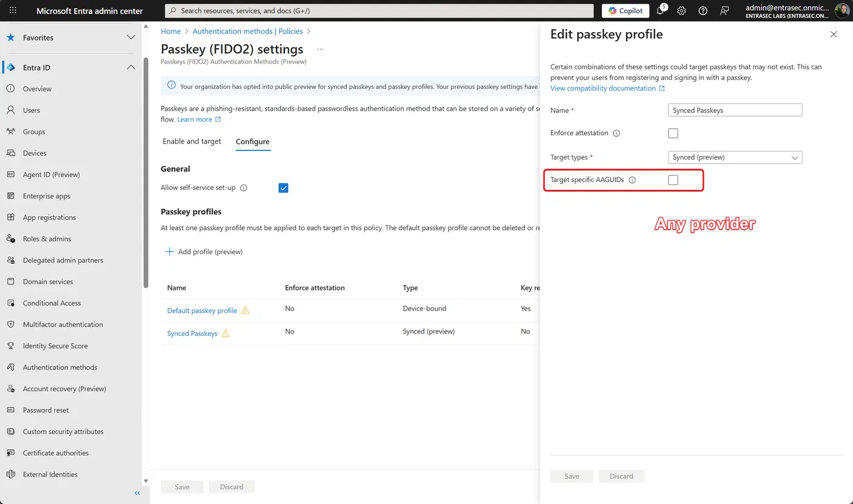Click Discard button in edit panel

pyautogui.click(x=621, y=476)
